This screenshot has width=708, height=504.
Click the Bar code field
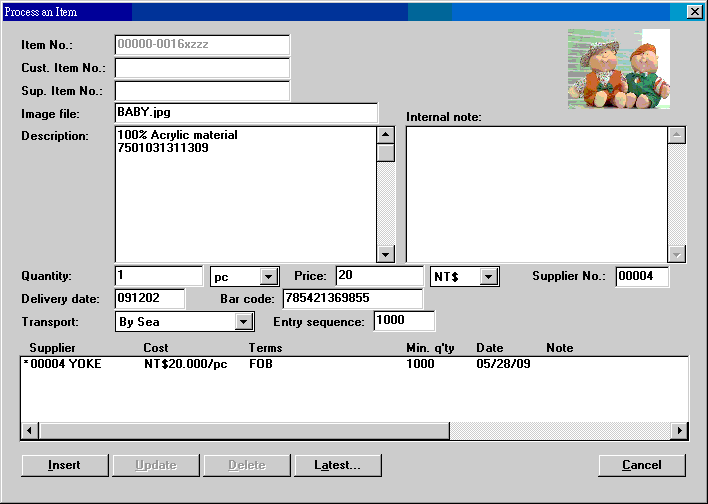point(353,299)
